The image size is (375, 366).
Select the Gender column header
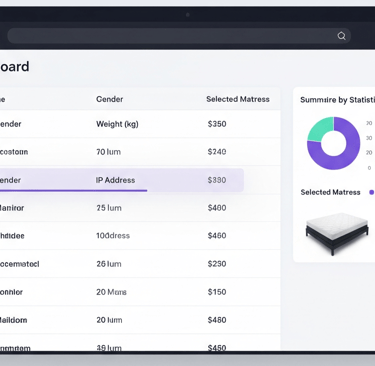110,99
